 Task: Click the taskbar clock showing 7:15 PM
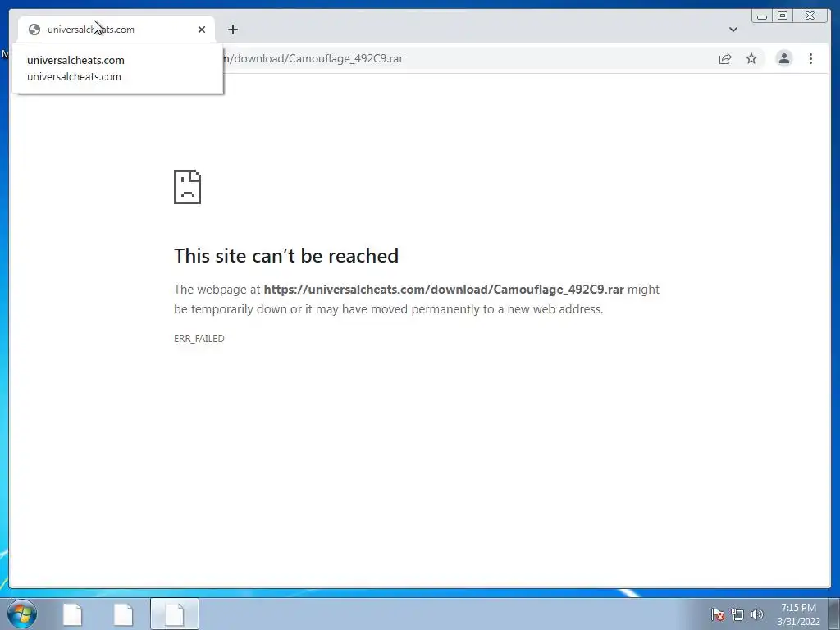click(798, 614)
